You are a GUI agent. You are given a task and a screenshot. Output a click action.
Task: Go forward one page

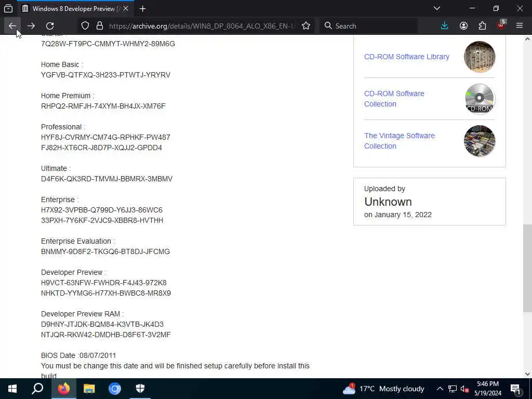[x=31, y=26]
